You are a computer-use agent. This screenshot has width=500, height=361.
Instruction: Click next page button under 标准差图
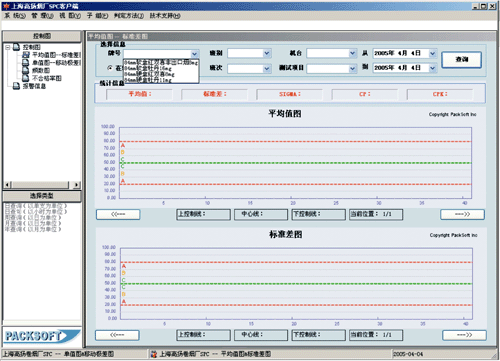(464, 335)
